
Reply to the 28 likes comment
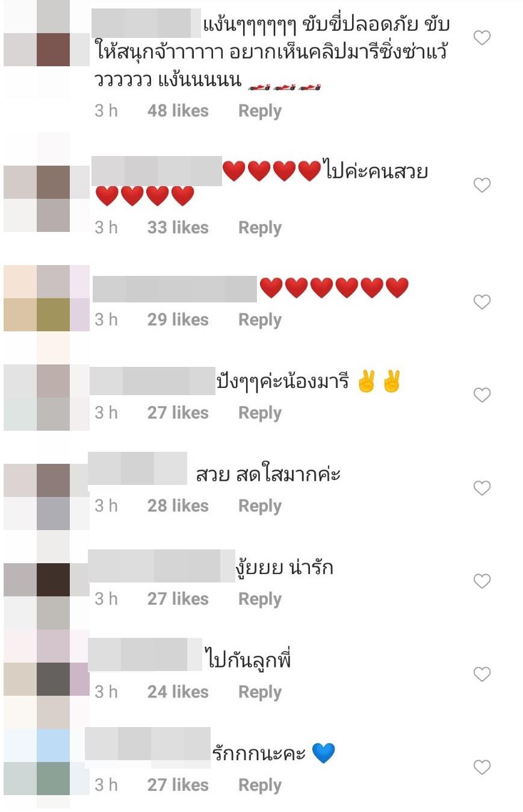260,506
